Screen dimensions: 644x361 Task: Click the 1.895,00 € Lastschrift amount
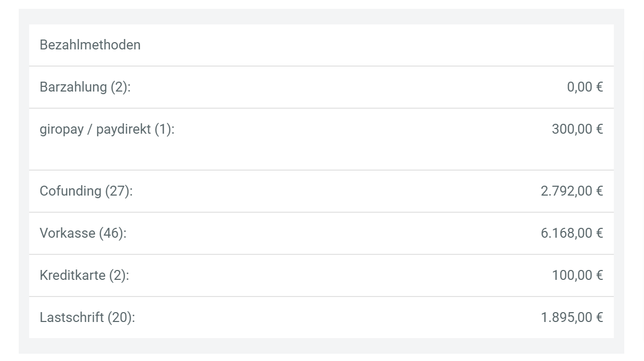(572, 317)
